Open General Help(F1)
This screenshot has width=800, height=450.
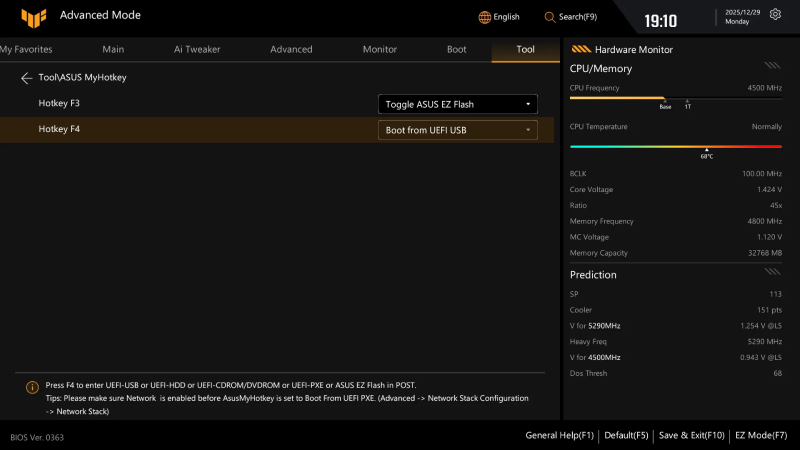(560, 435)
